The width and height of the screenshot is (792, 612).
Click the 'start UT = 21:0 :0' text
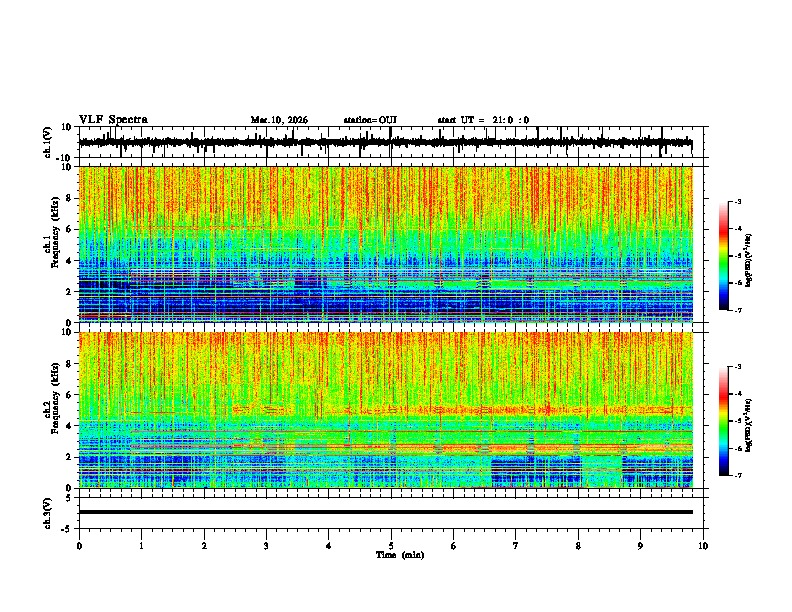(x=483, y=120)
